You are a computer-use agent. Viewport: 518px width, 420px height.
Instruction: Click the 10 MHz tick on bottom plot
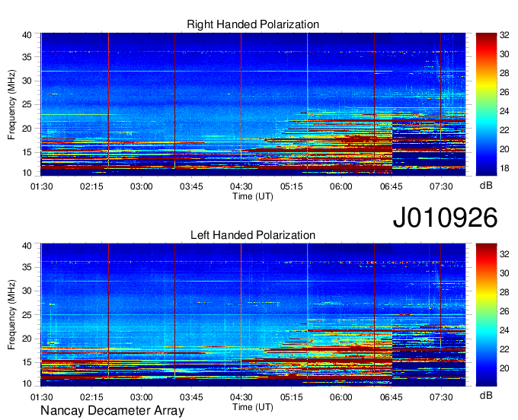(x=27, y=383)
